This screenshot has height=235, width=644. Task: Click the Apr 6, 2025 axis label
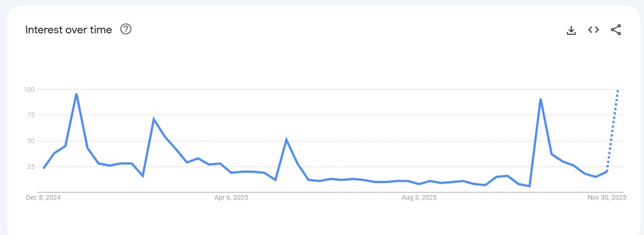[x=231, y=198]
